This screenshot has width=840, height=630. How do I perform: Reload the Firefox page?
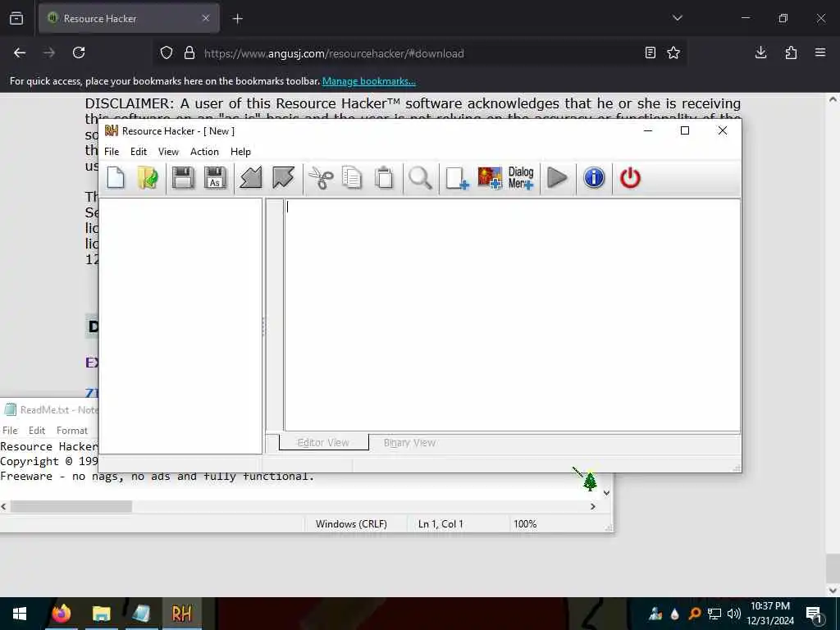[79, 52]
